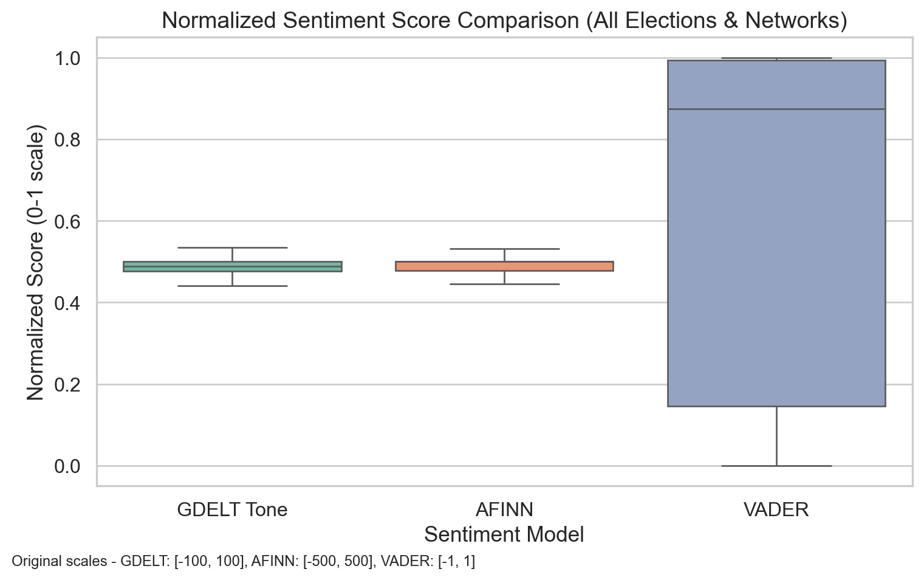Click the orange AFINN box
This screenshot has width=924, height=580.
504,266
